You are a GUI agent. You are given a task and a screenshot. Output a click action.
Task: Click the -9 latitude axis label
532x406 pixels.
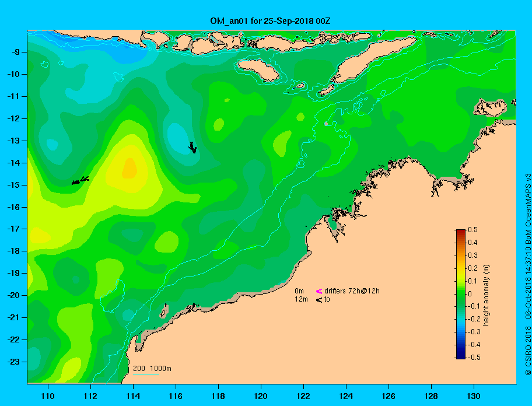pos(16,52)
